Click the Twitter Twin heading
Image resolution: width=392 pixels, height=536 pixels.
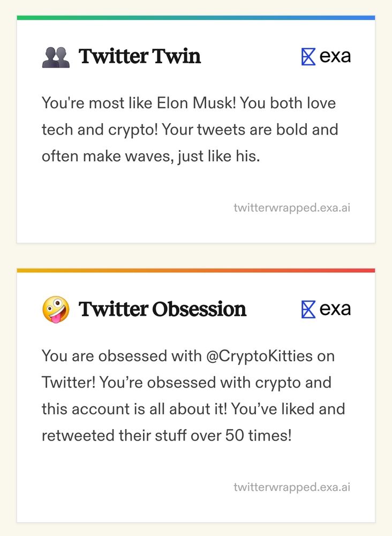point(140,56)
